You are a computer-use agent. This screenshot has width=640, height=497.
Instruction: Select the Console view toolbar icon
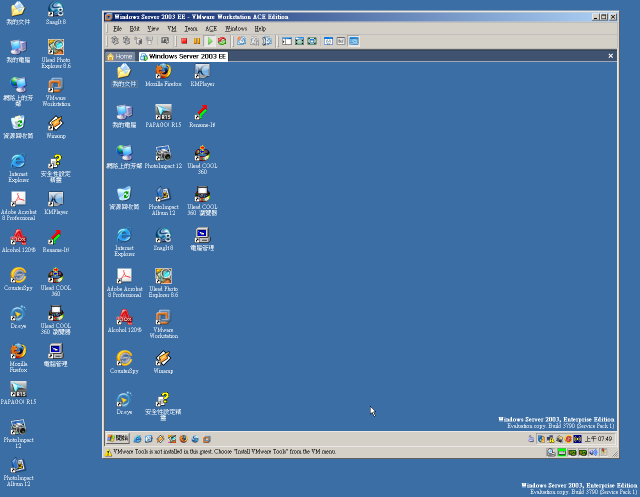pos(354,41)
